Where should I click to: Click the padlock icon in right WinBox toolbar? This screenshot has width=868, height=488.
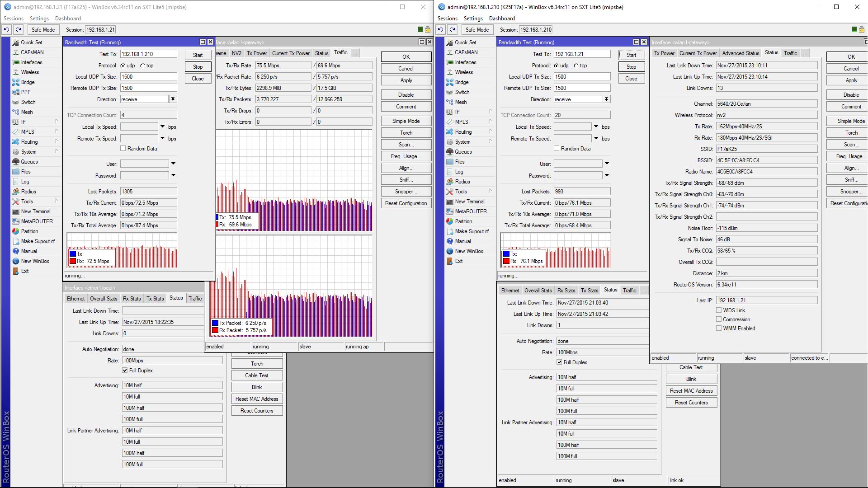pos(861,30)
